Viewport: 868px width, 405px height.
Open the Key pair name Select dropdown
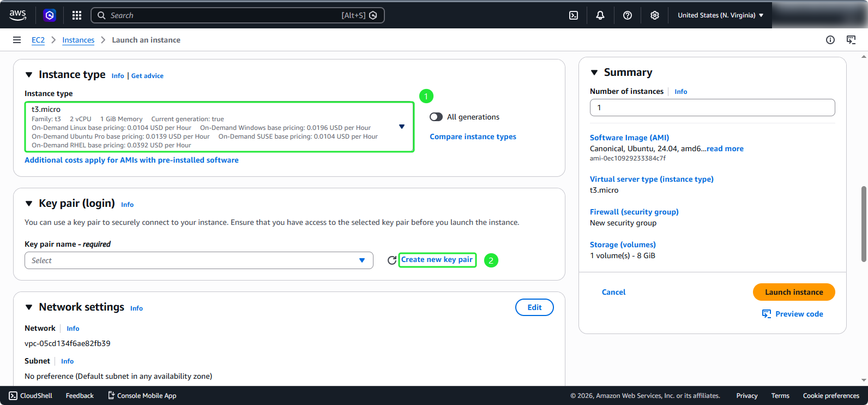pos(199,260)
